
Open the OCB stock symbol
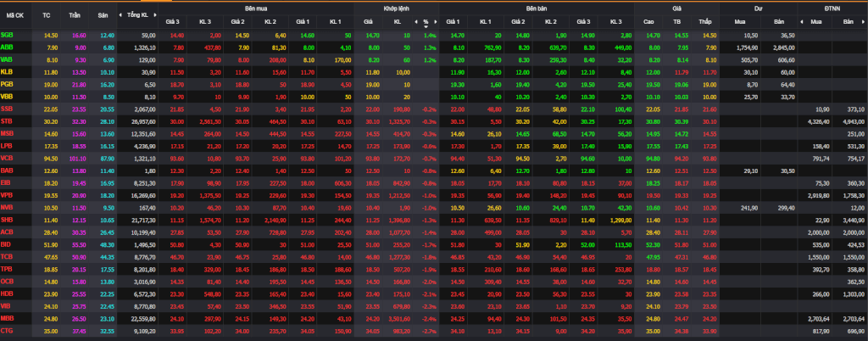tap(7, 282)
